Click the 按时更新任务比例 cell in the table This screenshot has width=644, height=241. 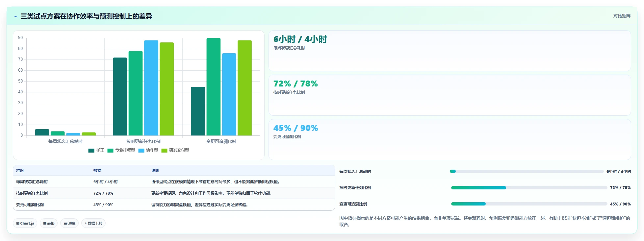[32, 193]
